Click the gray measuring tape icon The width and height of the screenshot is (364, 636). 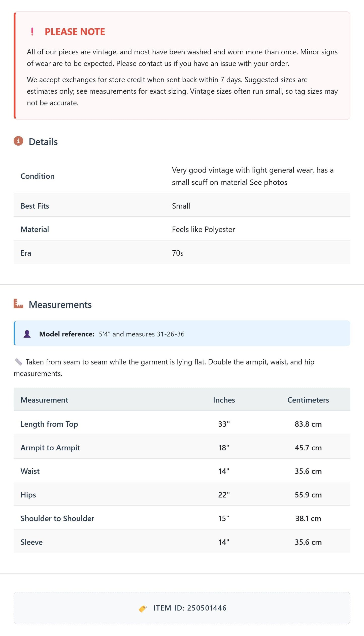pyautogui.click(x=18, y=362)
